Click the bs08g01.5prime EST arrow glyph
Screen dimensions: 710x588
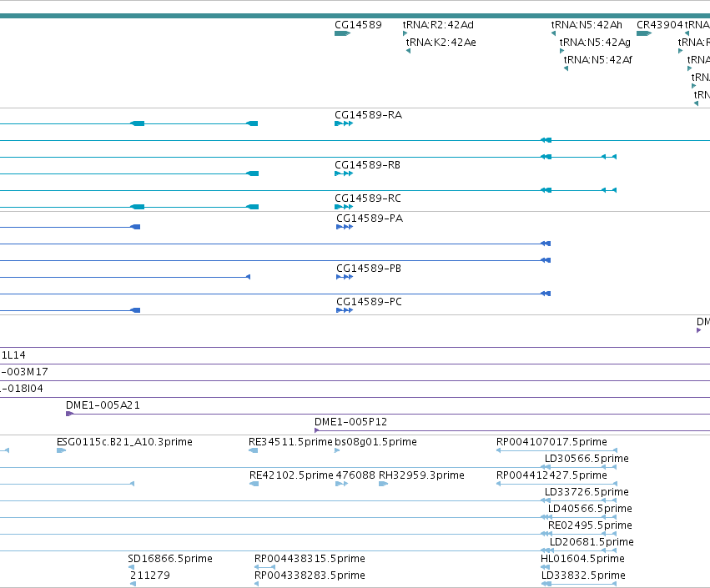pos(337,450)
